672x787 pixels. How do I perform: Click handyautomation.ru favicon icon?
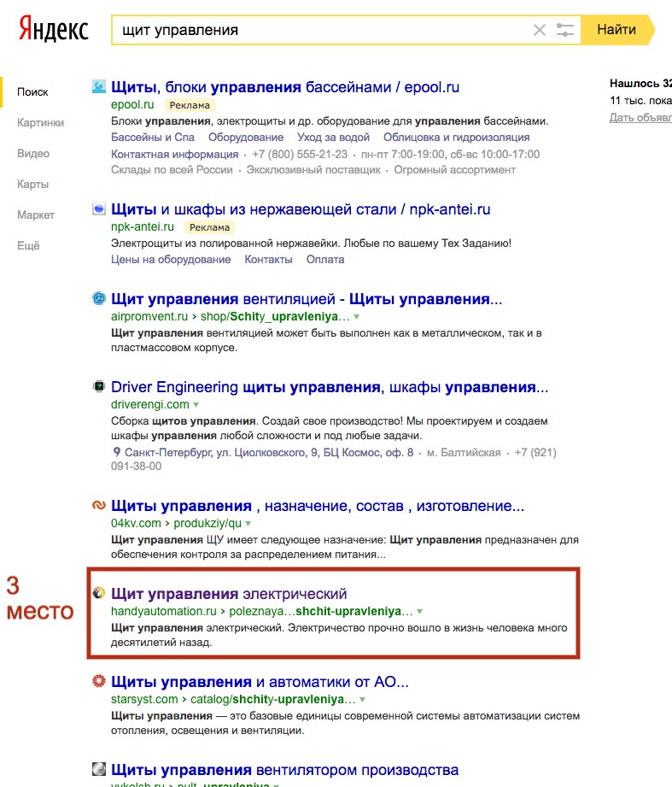(x=99, y=593)
